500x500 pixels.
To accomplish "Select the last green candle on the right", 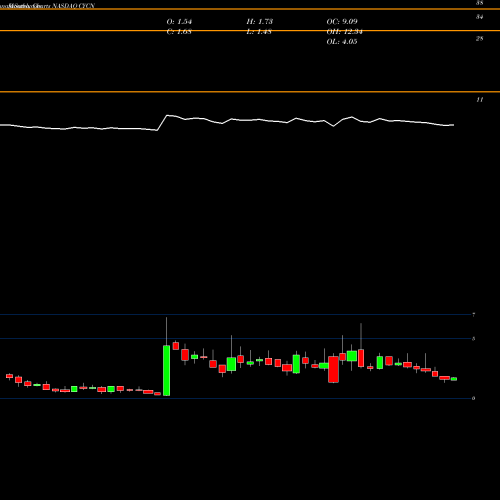I will pyautogui.click(x=454, y=379).
